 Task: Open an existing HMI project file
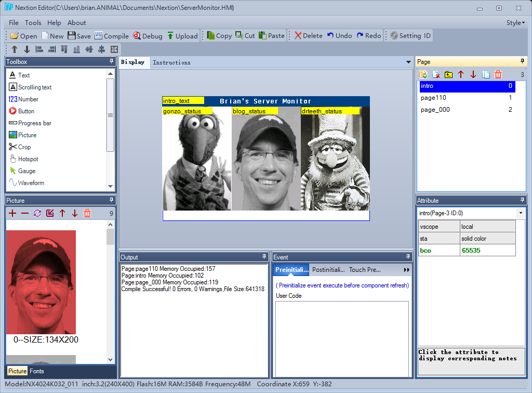click(24, 36)
